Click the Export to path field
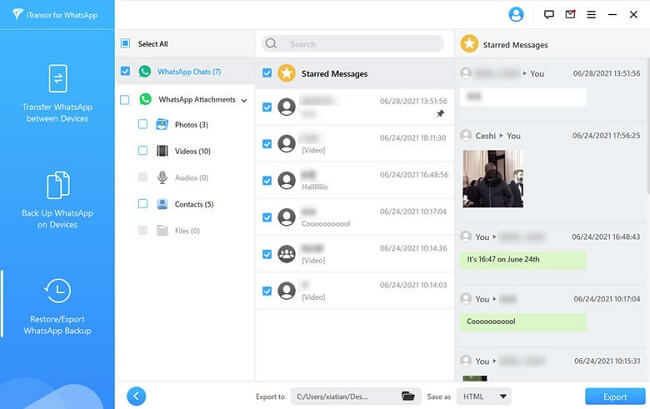Screen dimensions: 650x409 [x=355, y=397]
